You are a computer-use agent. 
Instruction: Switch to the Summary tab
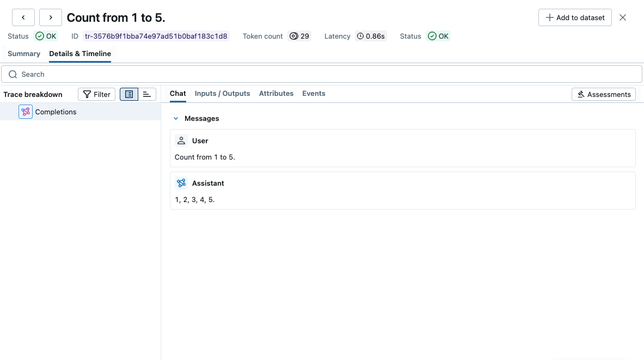(24, 53)
